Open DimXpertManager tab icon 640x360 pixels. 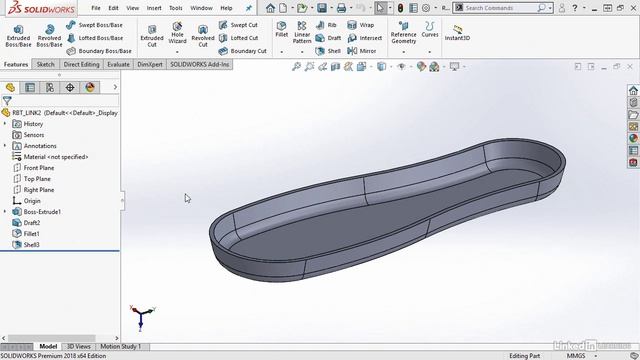70,87
